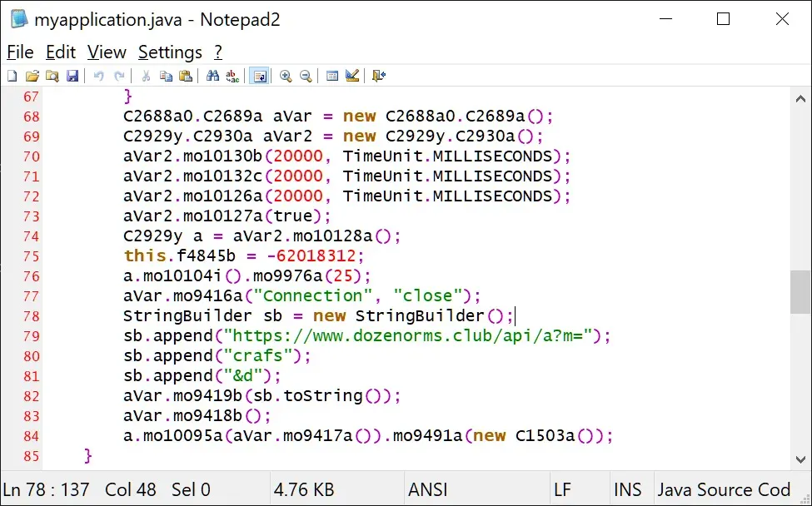Screen dimensions: 812x506
Task: Save the file with the floppy icon
Action: pos(72,76)
